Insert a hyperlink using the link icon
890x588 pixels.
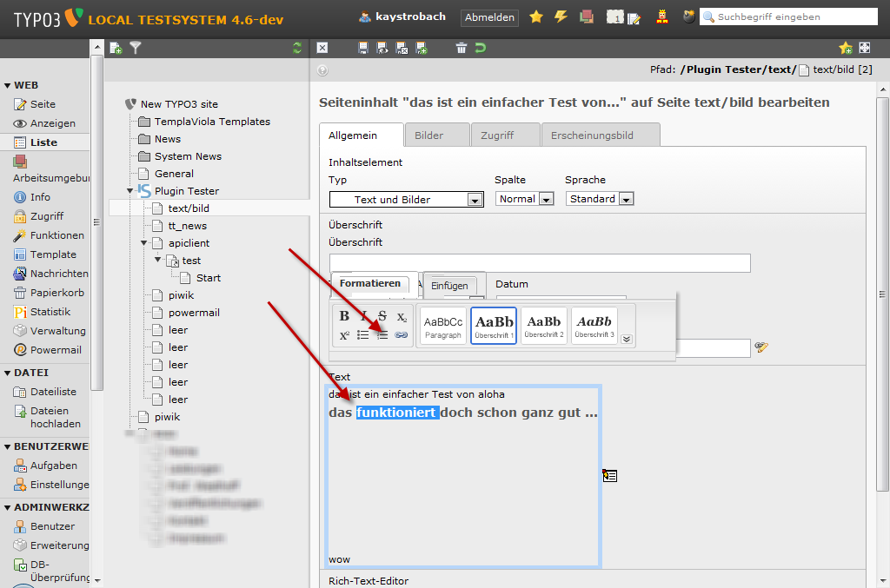[401, 334]
